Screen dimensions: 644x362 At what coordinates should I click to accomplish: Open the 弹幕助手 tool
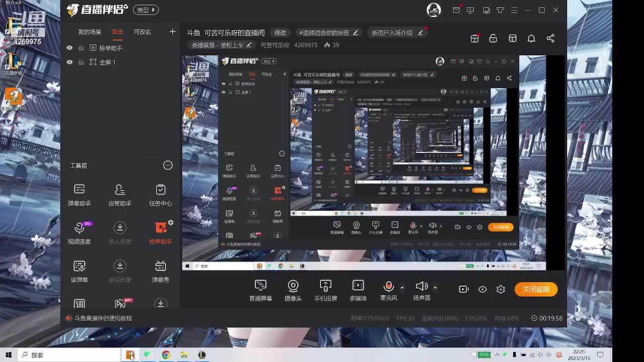pyautogui.click(x=79, y=195)
